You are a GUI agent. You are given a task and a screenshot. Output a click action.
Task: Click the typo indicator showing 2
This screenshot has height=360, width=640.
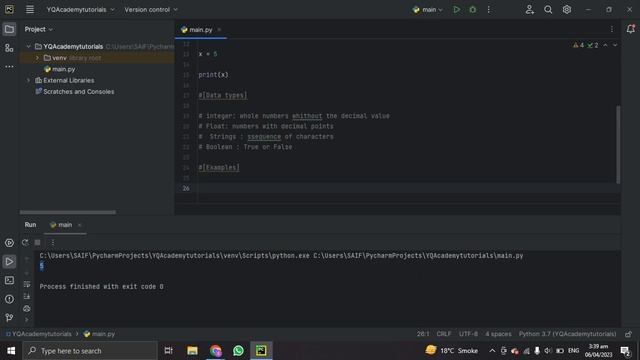click(593, 45)
